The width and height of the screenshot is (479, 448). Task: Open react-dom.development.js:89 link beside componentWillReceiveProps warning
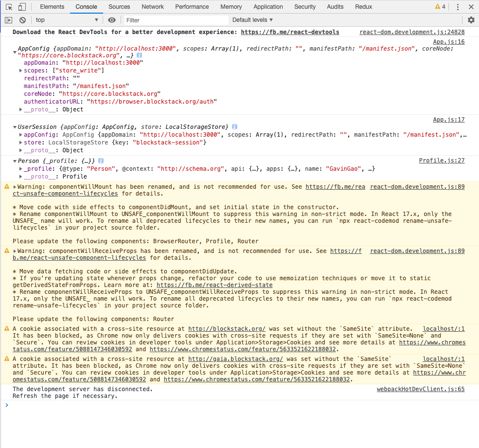click(417, 251)
